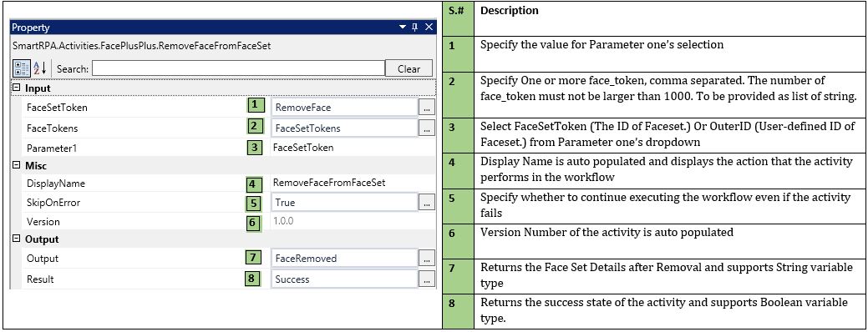
Task: Open expression editor for SkipOnError
Action: click(x=426, y=203)
